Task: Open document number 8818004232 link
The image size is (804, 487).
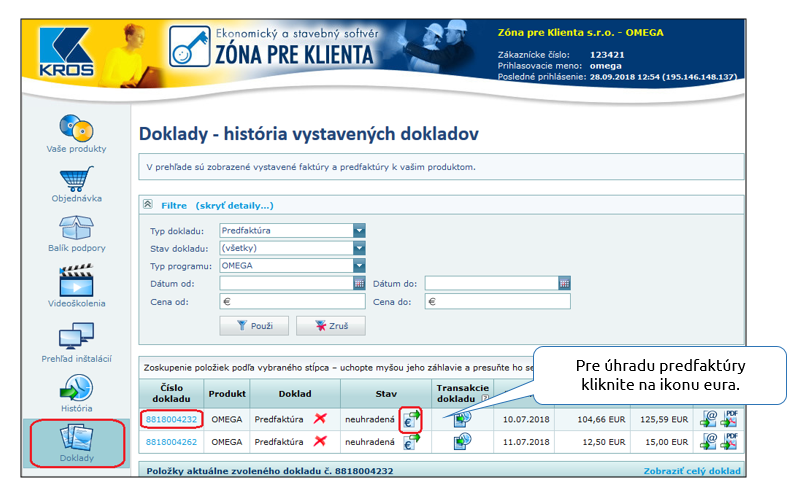Action: [171, 419]
